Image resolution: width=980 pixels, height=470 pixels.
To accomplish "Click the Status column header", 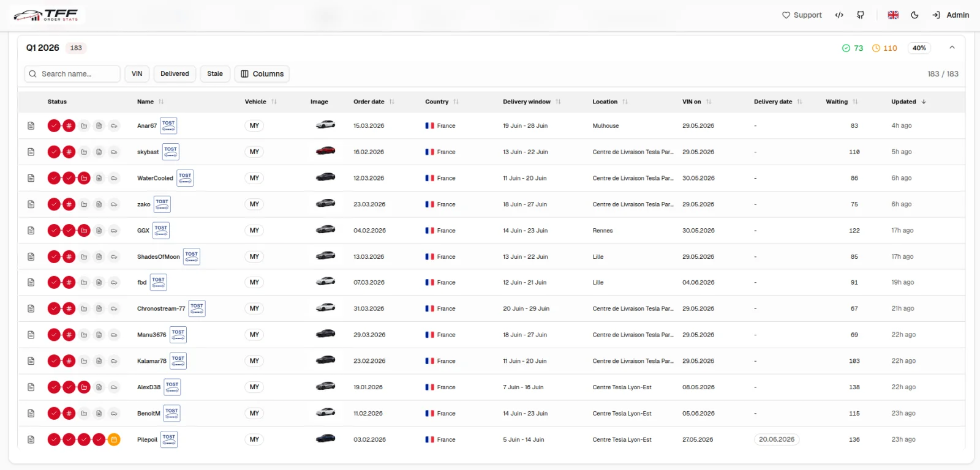I will pyautogui.click(x=57, y=102).
